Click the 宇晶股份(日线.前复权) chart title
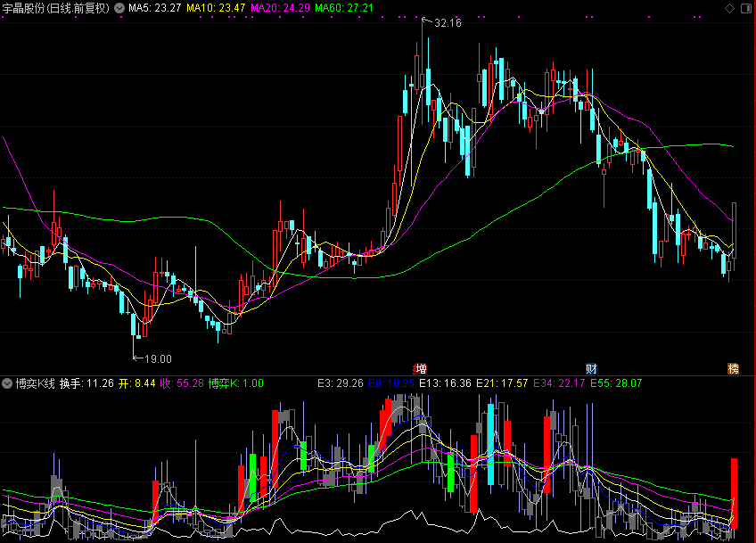This screenshot has height=543, width=756. (56, 8)
